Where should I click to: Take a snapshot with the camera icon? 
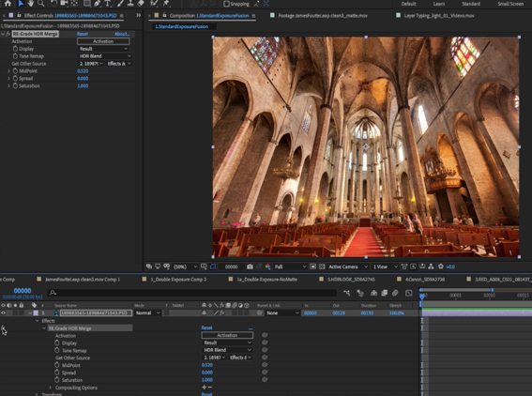(x=251, y=267)
